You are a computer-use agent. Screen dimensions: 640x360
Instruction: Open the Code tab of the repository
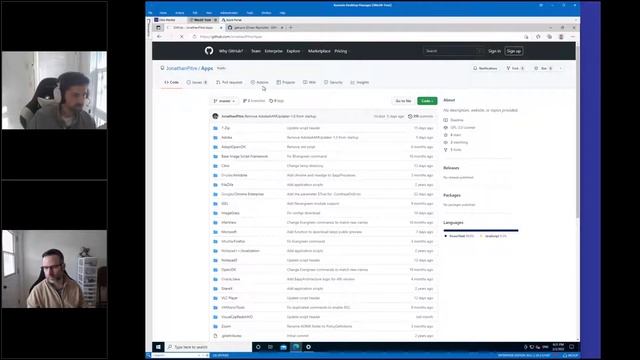click(172, 82)
